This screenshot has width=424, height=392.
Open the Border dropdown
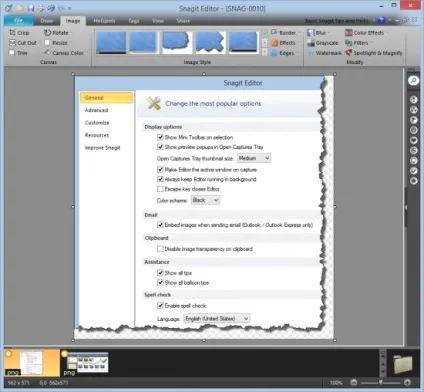[x=285, y=33]
